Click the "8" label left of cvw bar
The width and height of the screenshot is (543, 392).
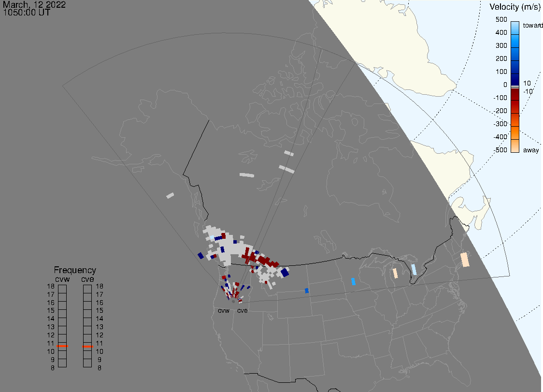[x=53, y=368]
